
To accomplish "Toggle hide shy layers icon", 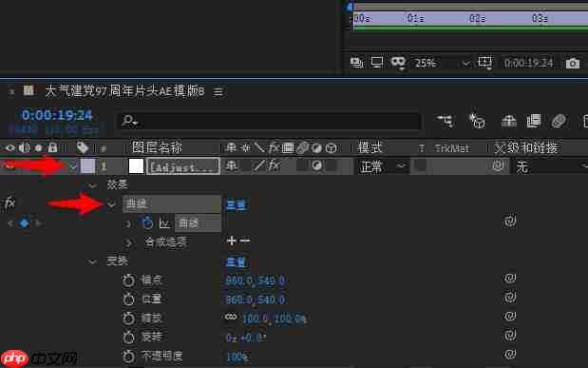I will pos(508,121).
